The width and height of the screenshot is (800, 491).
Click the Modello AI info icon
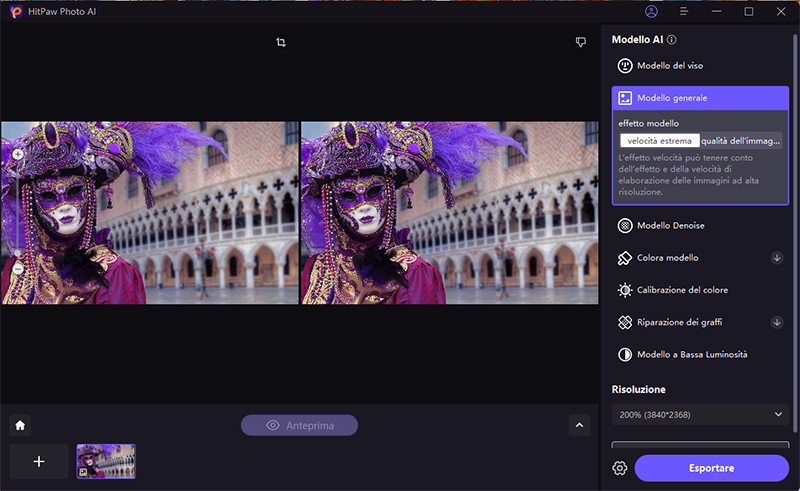tap(672, 40)
